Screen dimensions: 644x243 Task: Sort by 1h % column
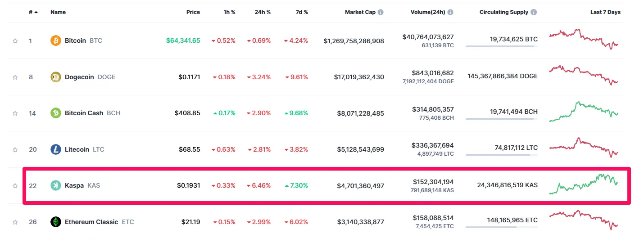click(x=230, y=12)
